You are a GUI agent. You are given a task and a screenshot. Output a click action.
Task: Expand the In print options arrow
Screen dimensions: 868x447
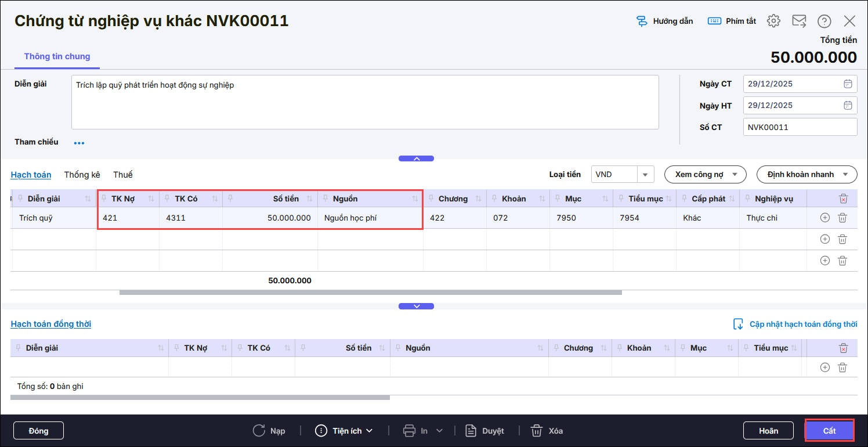[439, 431]
